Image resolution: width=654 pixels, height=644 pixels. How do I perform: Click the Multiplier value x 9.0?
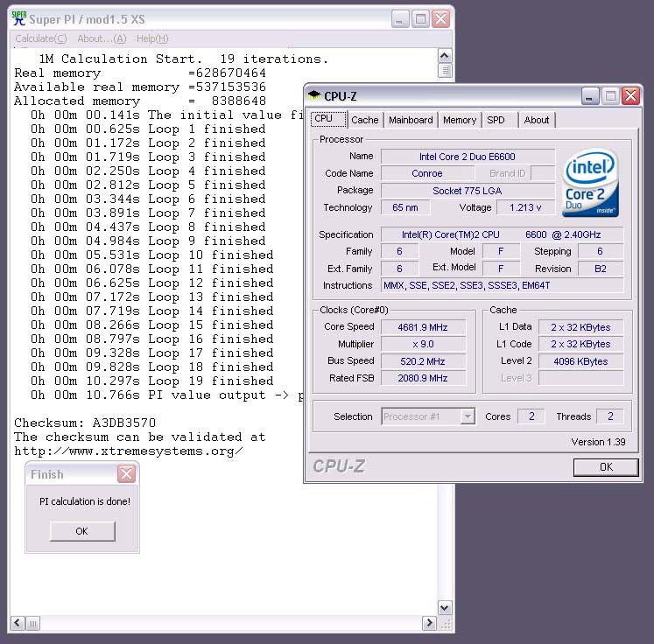423,344
